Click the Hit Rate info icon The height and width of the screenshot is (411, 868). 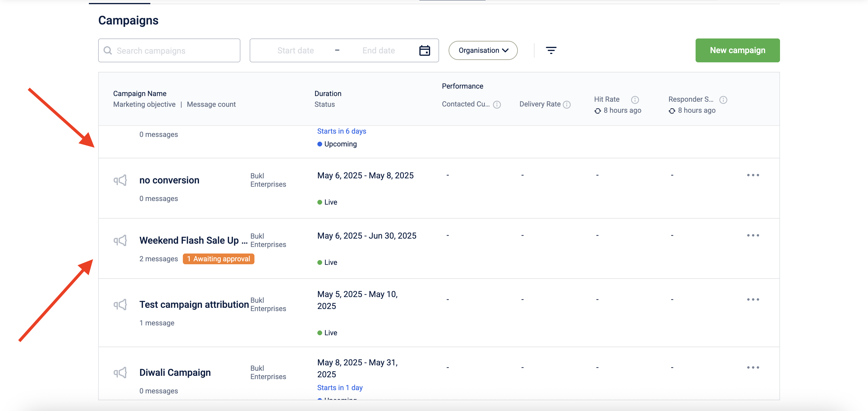pyautogui.click(x=635, y=100)
